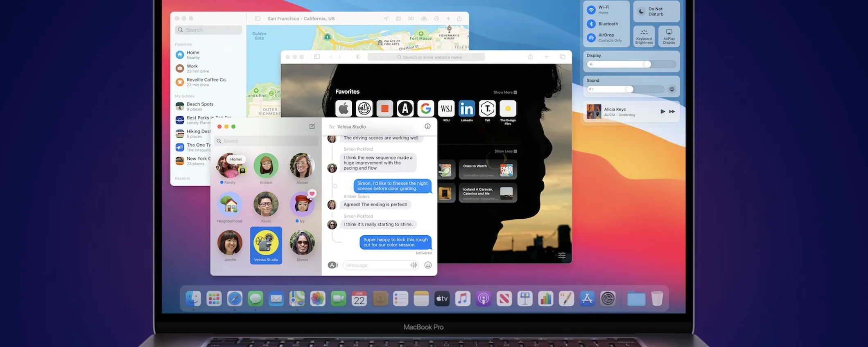The width and height of the screenshot is (868, 347).
Task: Expand Favorites with Show More
Action: (x=505, y=92)
